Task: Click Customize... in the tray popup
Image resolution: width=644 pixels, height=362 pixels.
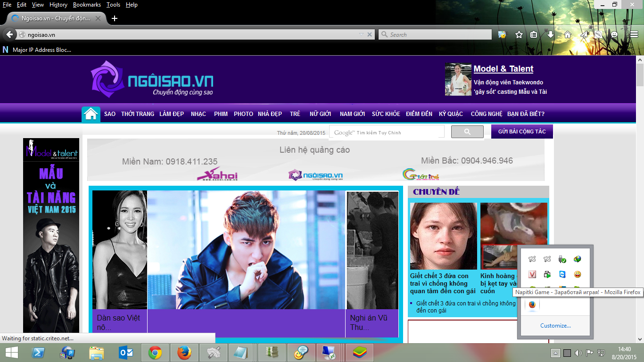Action: pos(555,326)
